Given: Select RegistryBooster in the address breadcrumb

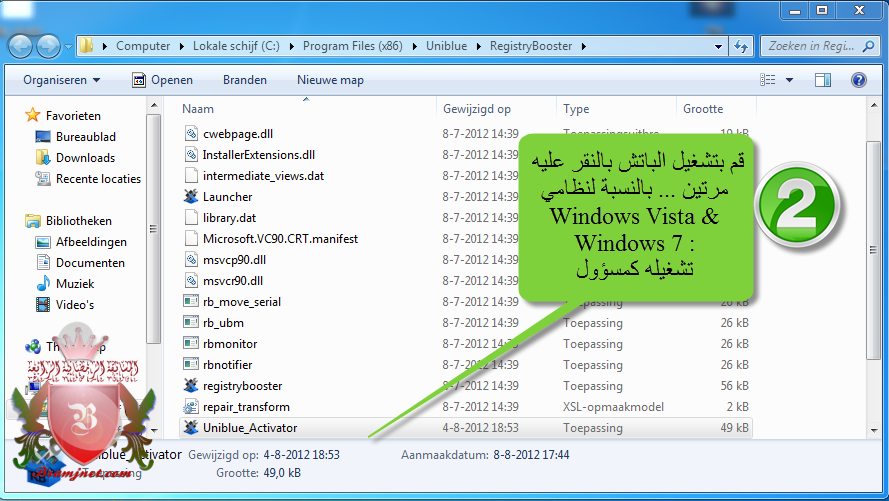Looking at the screenshot, I should pos(531,46).
